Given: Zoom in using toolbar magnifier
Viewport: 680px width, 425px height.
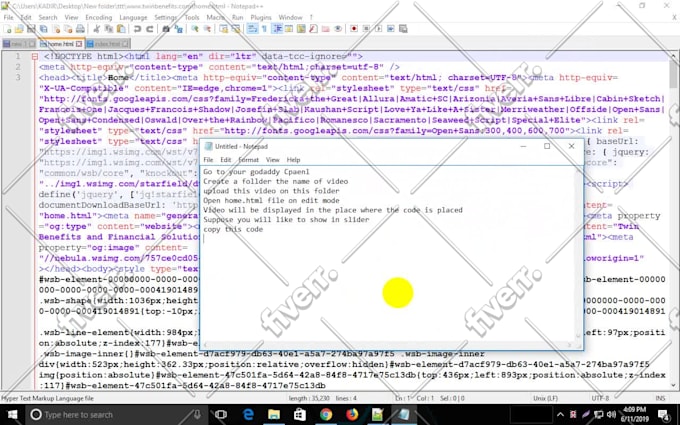Looking at the screenshot, I should 195,29.
